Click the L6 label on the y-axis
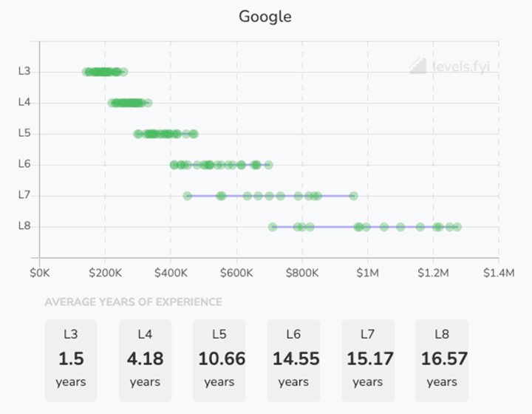This screenshot has height=414, width=532. (24, 165)
